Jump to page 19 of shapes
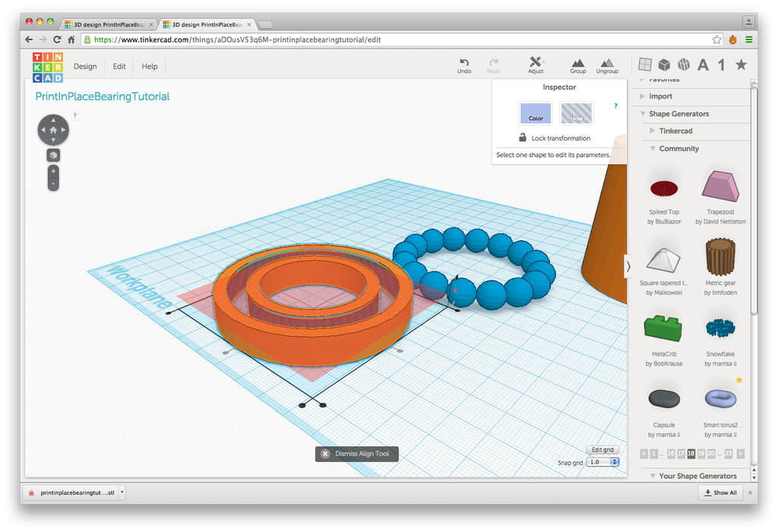Screen dimensions: 778x532 pos(701,454)
